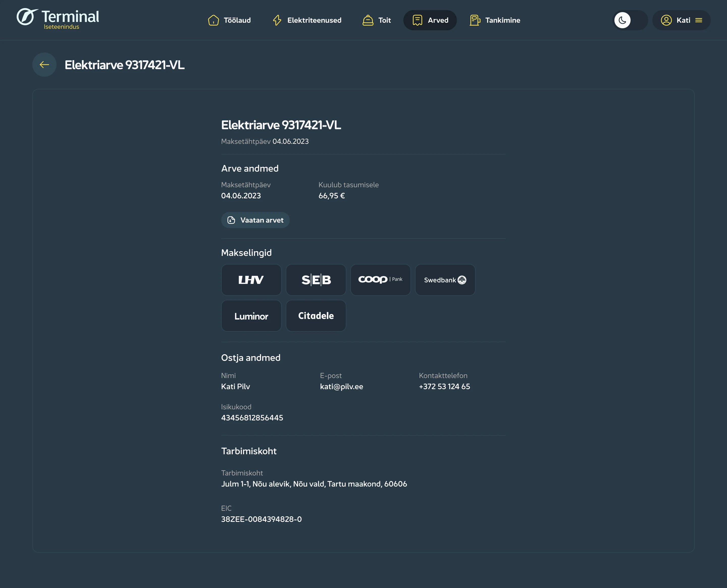The image size is (727, 588).
Task: Click the kati@pilv.ee email address
Action: (x=342, y=386)
